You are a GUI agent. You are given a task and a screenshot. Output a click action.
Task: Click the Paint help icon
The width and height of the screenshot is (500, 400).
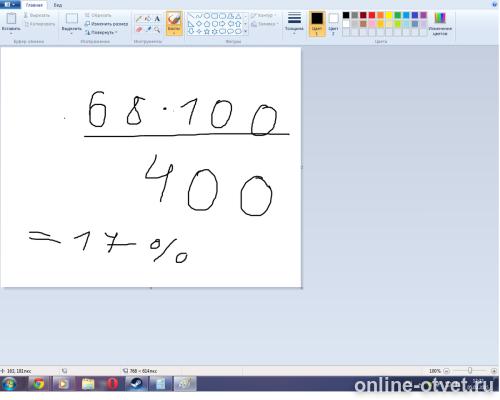[x=495, y=4]
